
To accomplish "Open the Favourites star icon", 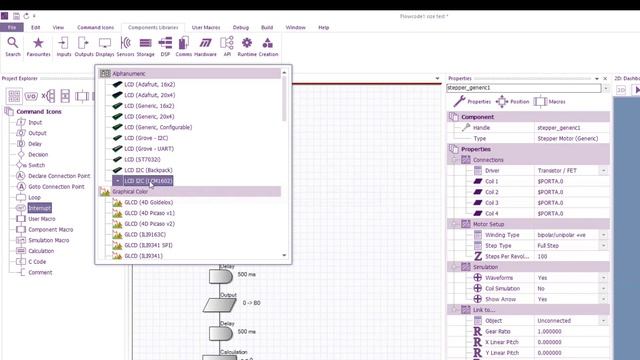I will (38, 47).
